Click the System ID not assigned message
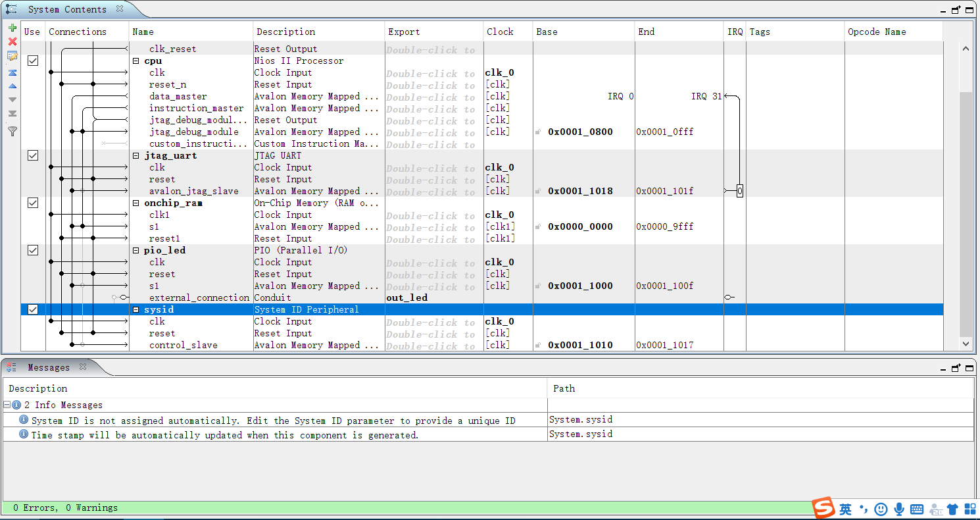 [274, 420]
